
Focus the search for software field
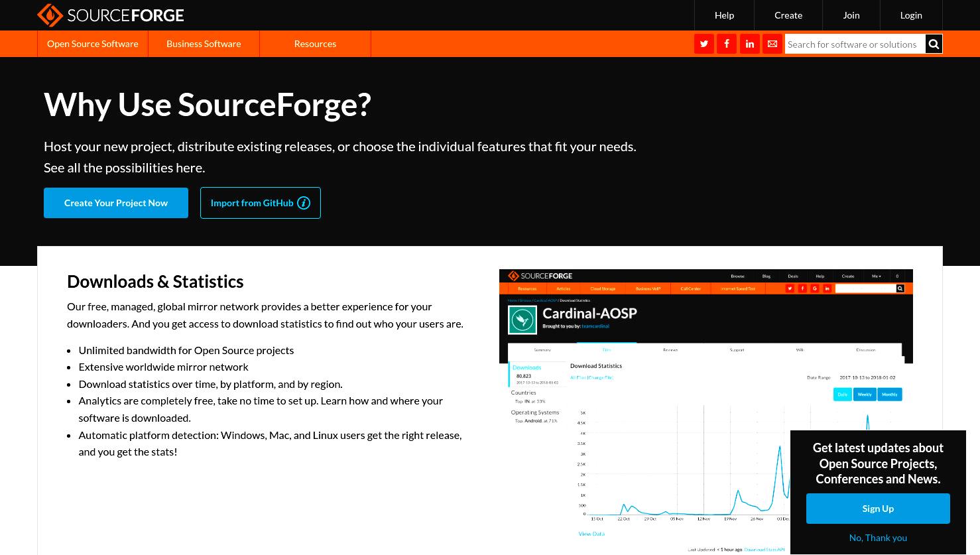coord(855,44)
